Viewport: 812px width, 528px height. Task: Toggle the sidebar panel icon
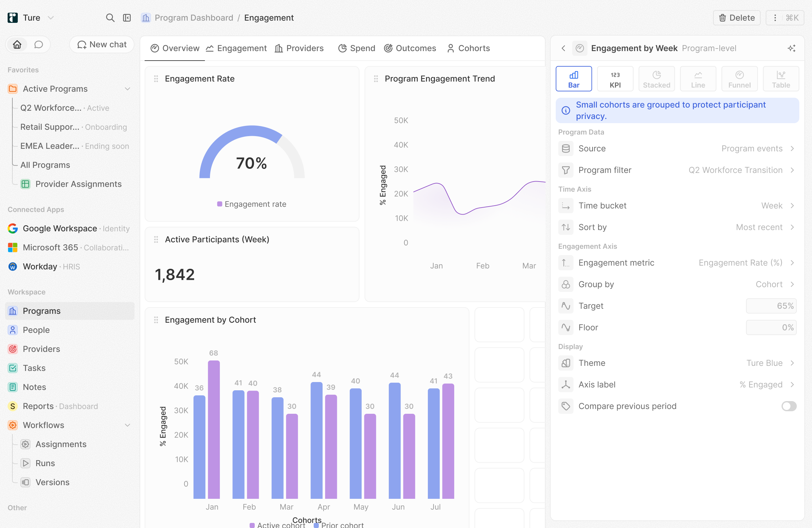(x=127, y=18)
